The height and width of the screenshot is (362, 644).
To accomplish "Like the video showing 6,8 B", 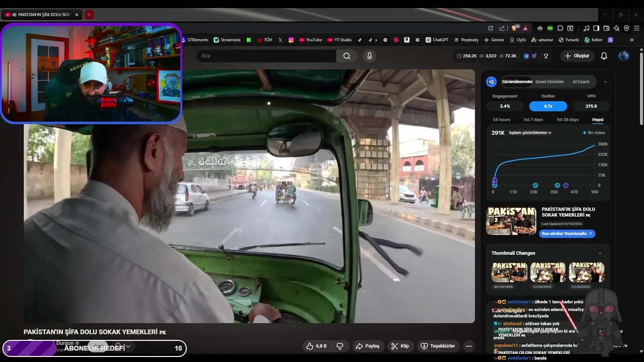I will coord(316,346).
